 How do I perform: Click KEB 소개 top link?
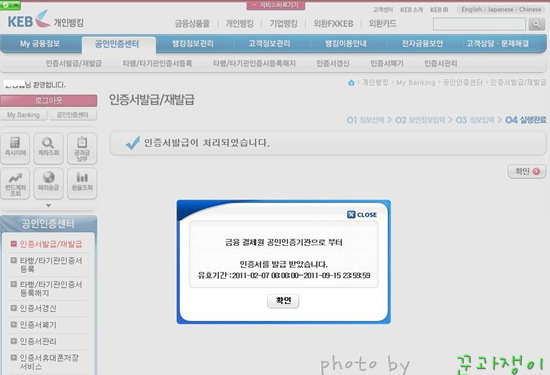point(411,10)
